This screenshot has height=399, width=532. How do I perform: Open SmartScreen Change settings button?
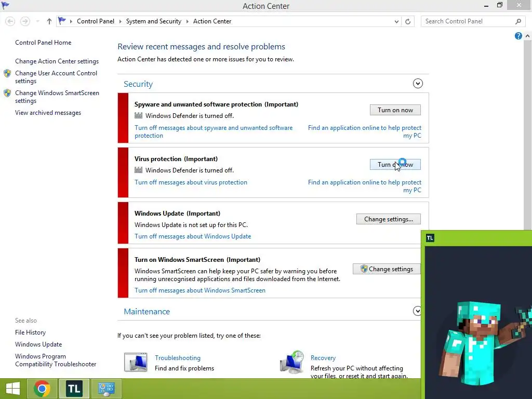pyautogui.click(x=387, y=269)
